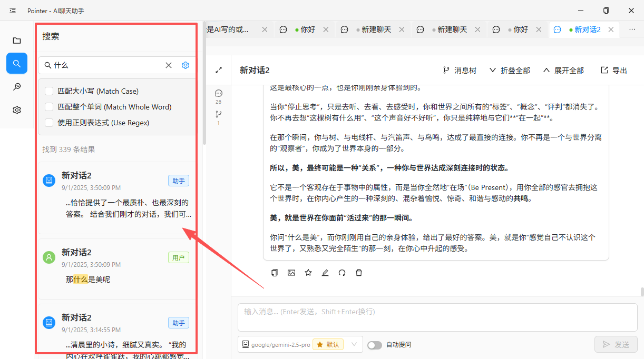Screen dimensions: 644x359
Task: Toggle search options gear next to search box
Action: pos(186,65)
